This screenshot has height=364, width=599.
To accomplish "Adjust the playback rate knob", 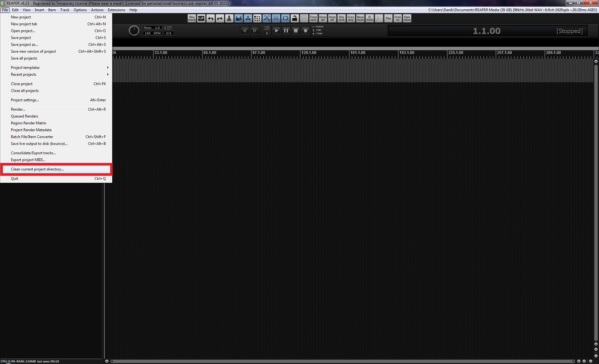I will (x=134, y=31).
